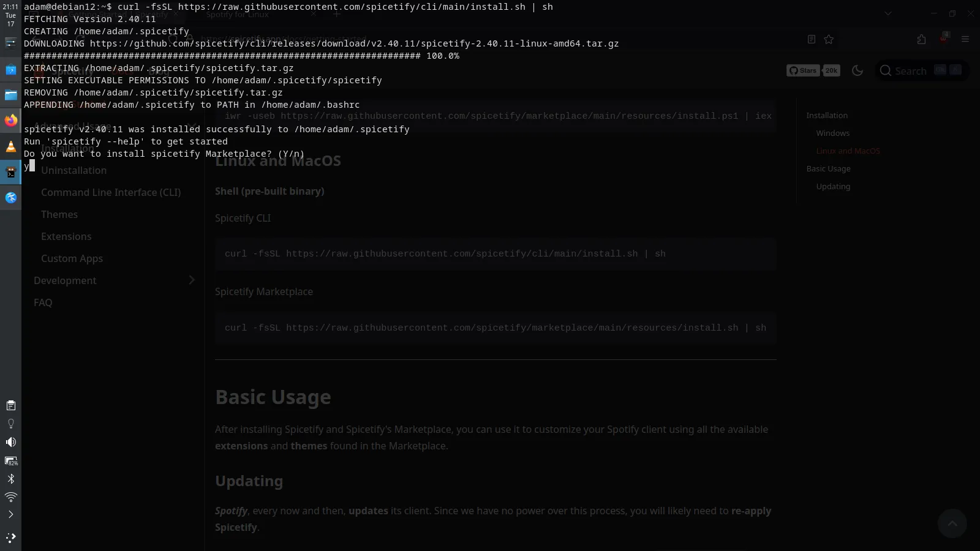Screen dimensions: 980x551
Task: Click the iwr install.ps1 PowerShell code block
Action: click(x=496, y=116)
